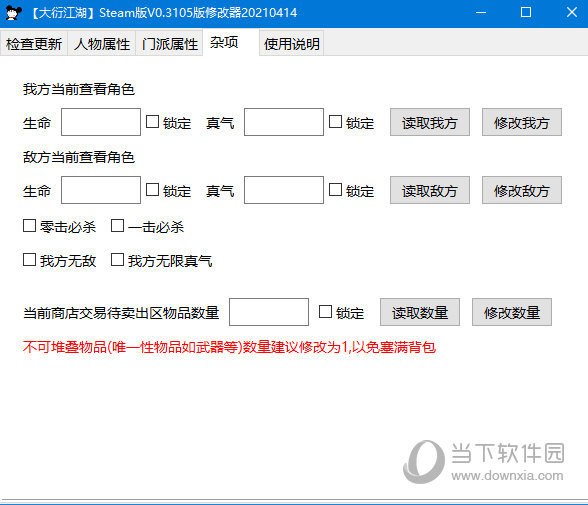Select the 杂项 tab

pos(231,42)
